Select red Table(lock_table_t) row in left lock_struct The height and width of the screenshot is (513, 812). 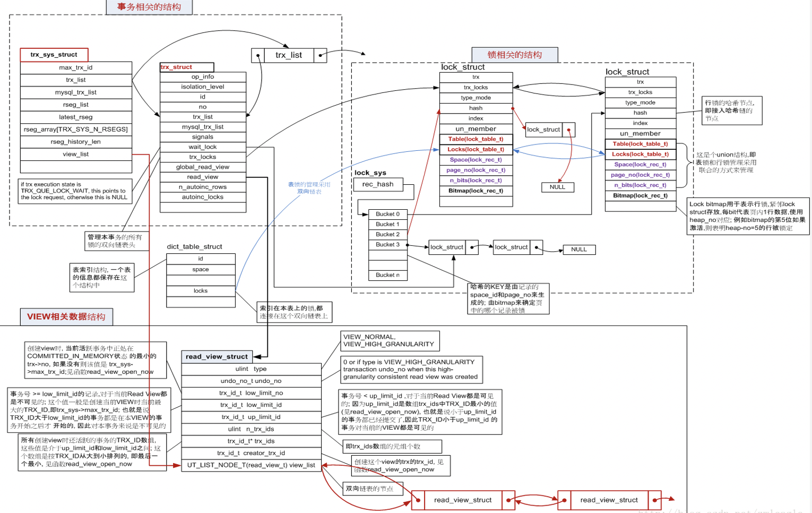pos(476,139)
